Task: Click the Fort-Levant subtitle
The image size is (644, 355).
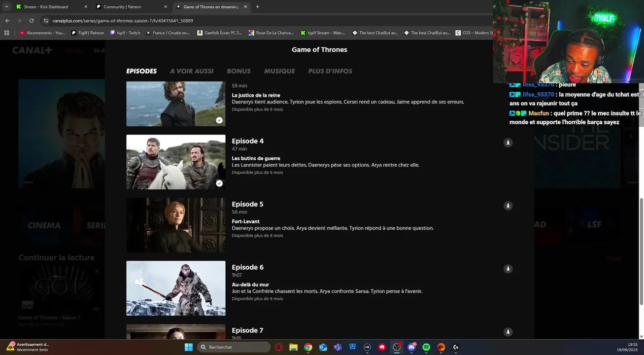Action: coord(246,221)
